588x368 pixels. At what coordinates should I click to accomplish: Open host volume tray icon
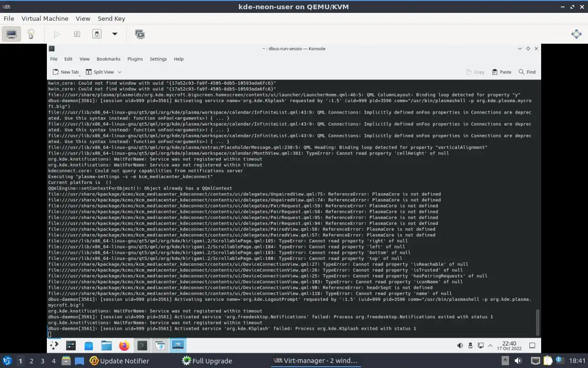(518, 361)
